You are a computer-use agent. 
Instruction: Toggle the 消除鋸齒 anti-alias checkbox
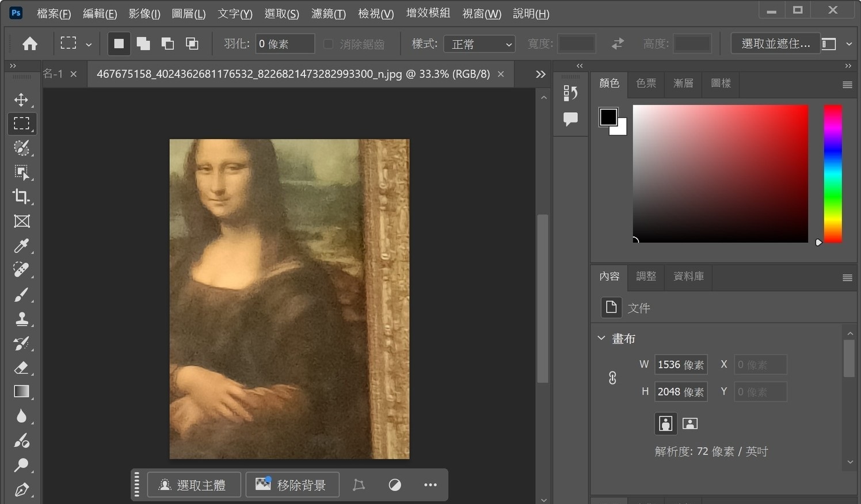328,44
